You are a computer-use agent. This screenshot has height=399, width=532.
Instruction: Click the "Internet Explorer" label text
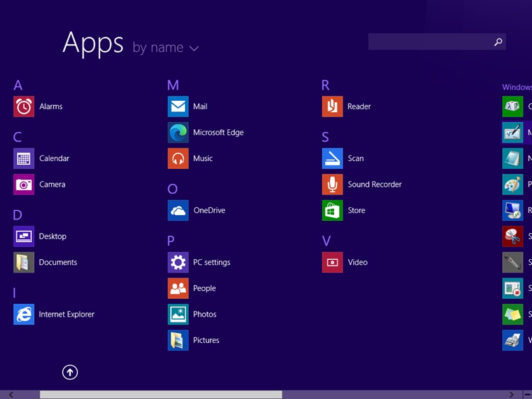pos(67,315)
